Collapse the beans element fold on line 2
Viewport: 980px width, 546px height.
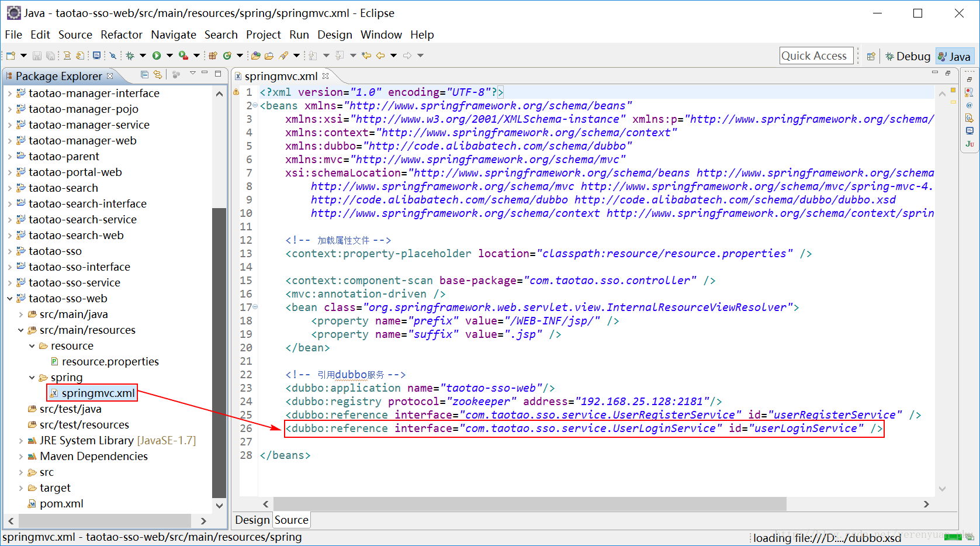coord(255,105)
